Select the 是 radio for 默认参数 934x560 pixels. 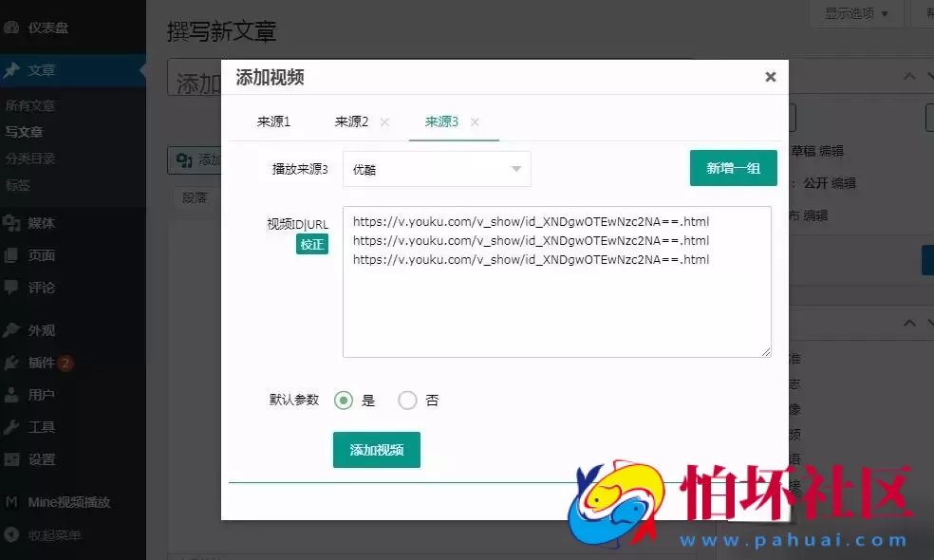(344, 401)
